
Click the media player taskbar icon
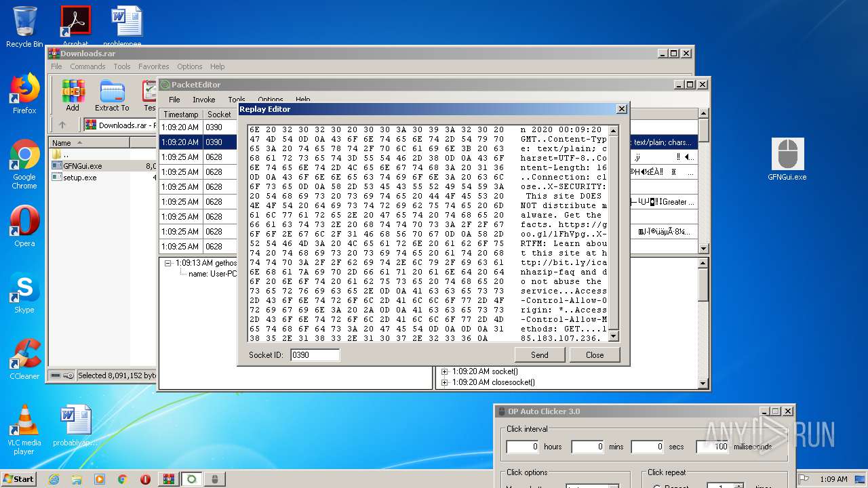(100, 479)
